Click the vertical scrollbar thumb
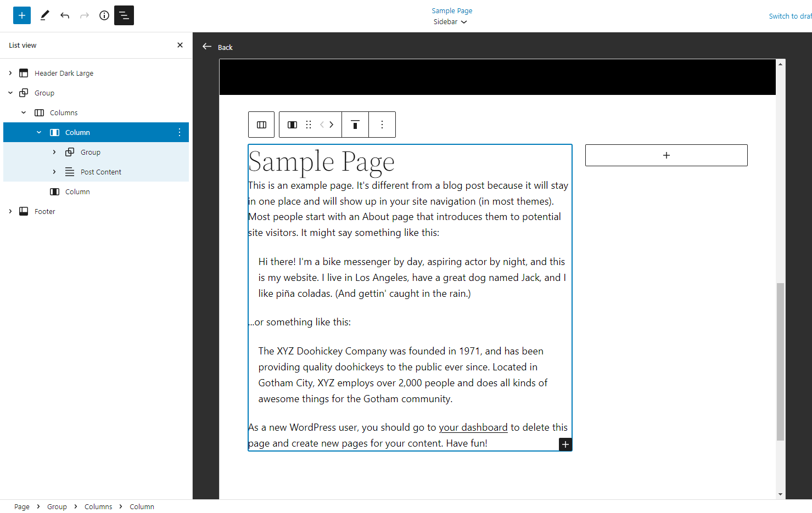 780,361
